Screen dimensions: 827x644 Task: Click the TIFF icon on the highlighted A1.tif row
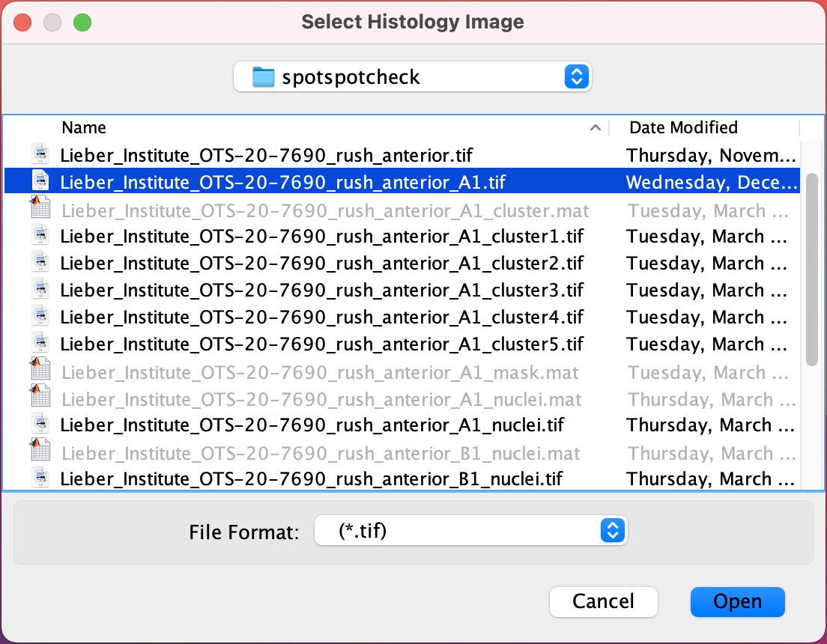coord(40,181)
